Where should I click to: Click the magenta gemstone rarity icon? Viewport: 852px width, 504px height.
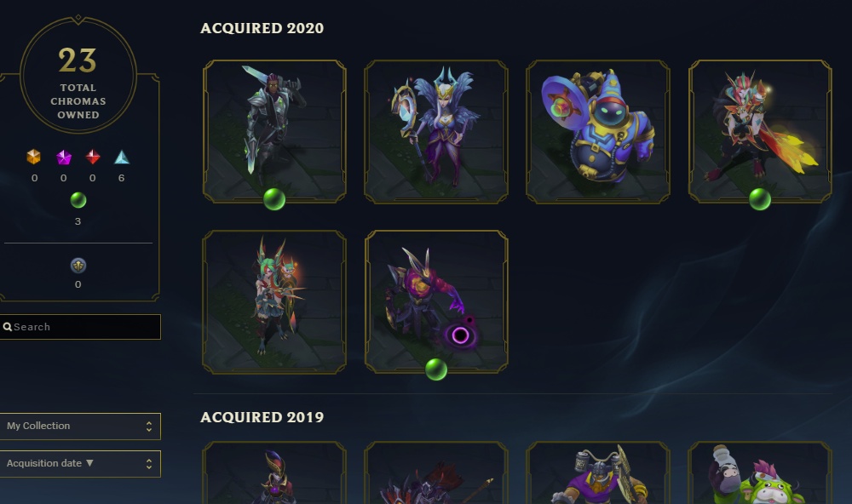tap(64, 157)
